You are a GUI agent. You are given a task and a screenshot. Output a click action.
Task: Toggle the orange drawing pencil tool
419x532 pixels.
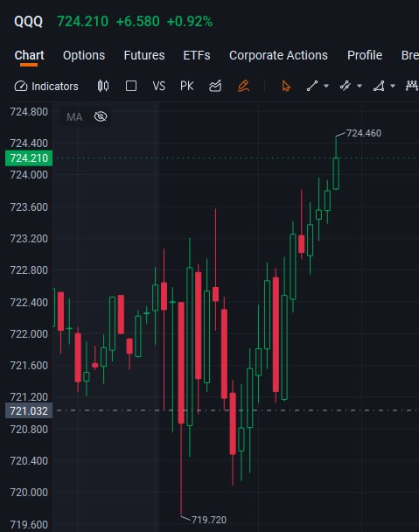[x=243, y=86]
